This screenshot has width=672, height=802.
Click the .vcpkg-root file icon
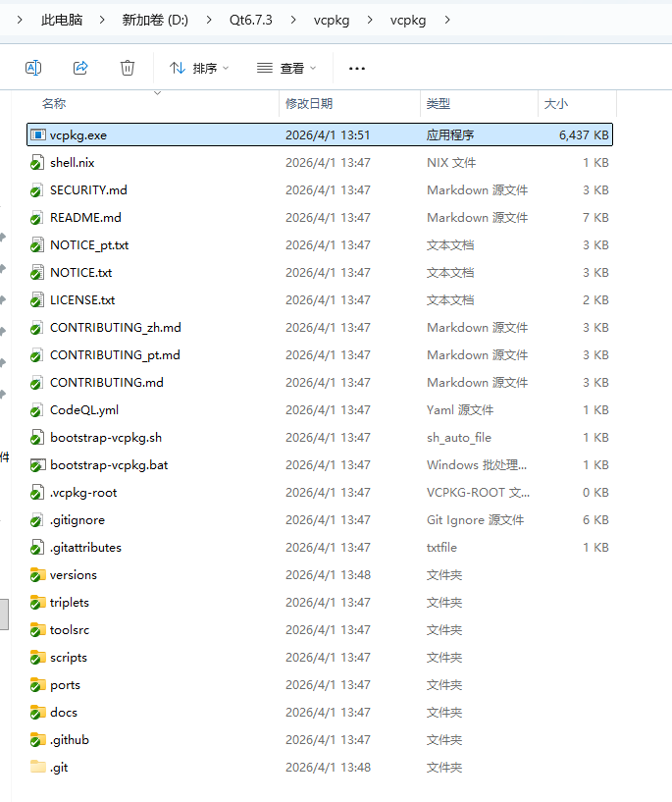(37, 493)
